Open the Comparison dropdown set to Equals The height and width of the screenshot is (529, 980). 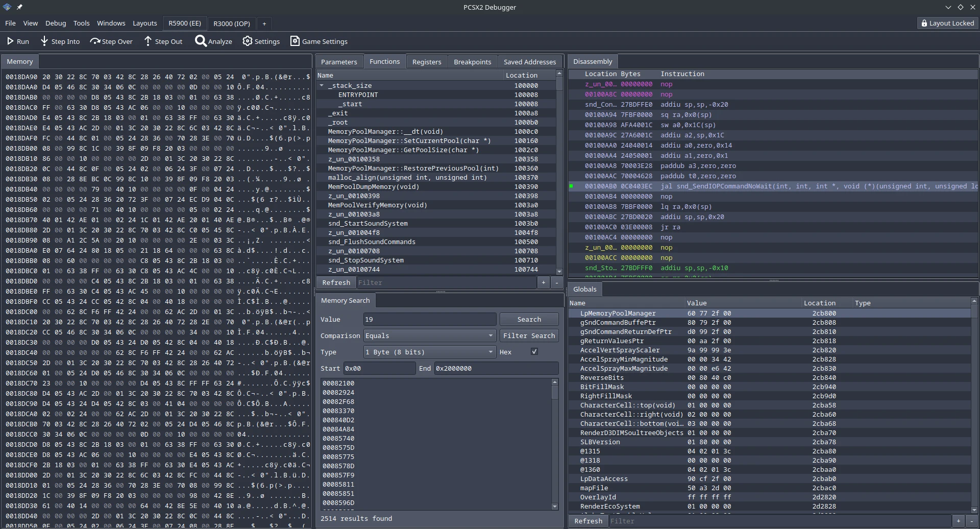coord(429,335)
